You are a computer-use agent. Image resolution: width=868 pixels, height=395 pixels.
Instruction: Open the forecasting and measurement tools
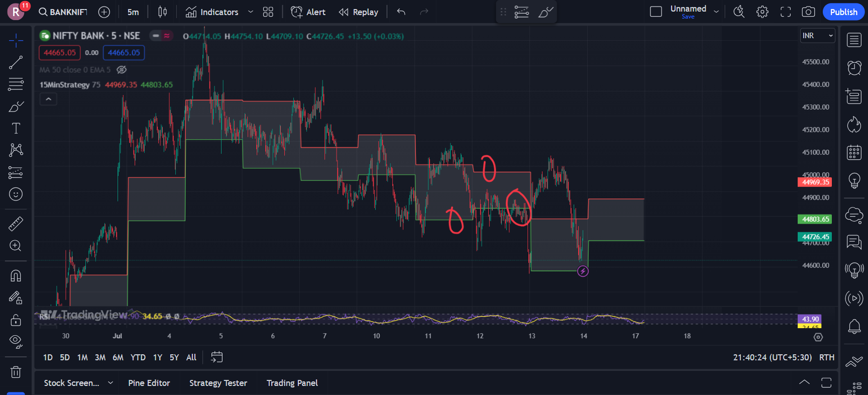pos(16,172)
